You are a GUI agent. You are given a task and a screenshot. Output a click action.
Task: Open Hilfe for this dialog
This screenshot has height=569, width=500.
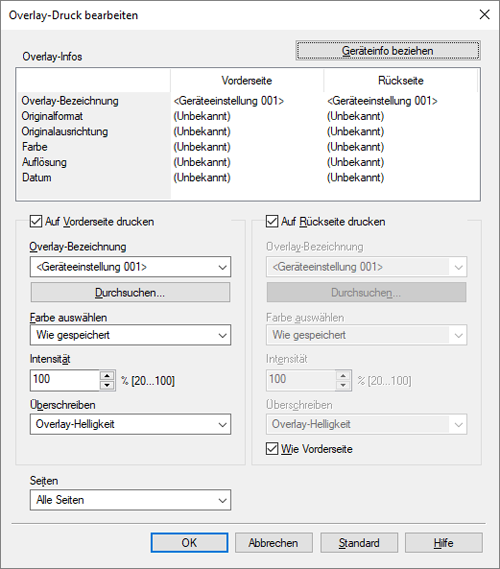[444, 543]
